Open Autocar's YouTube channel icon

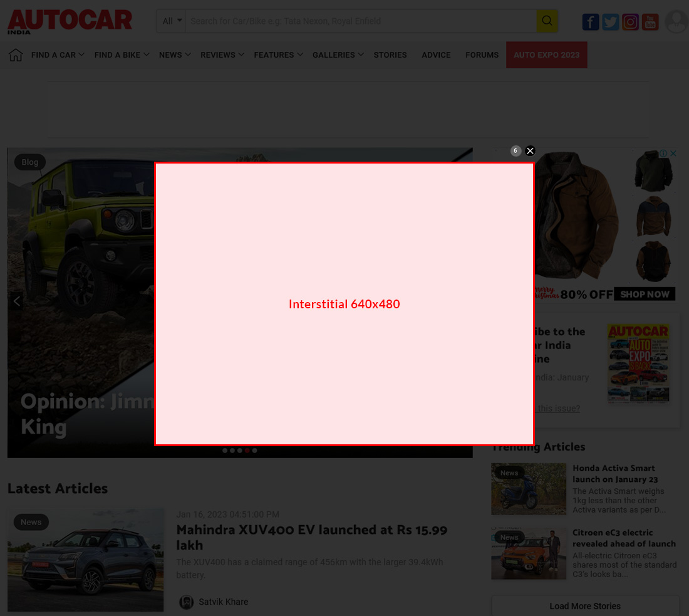tap(650, 22)
